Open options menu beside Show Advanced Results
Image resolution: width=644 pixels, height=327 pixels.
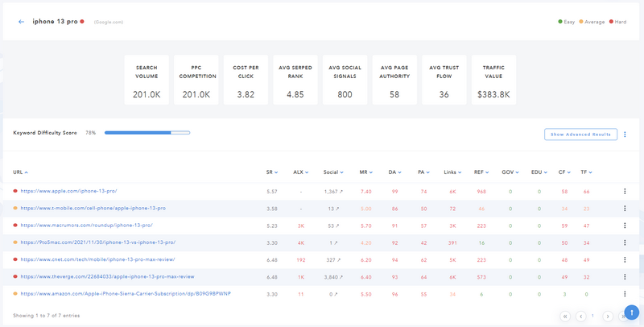(x=625, y=135)
